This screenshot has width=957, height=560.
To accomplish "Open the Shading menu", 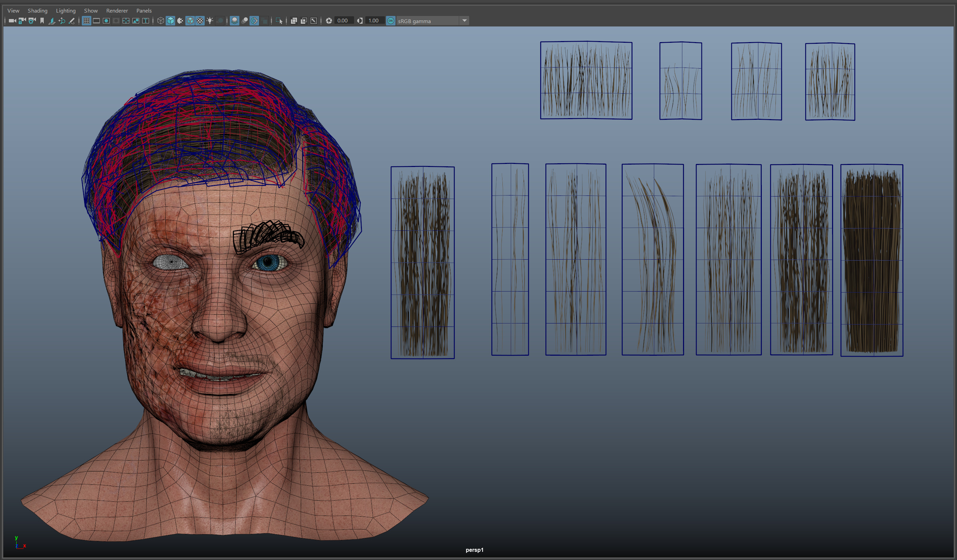I will pyautogui.click(x=38, y=11).
